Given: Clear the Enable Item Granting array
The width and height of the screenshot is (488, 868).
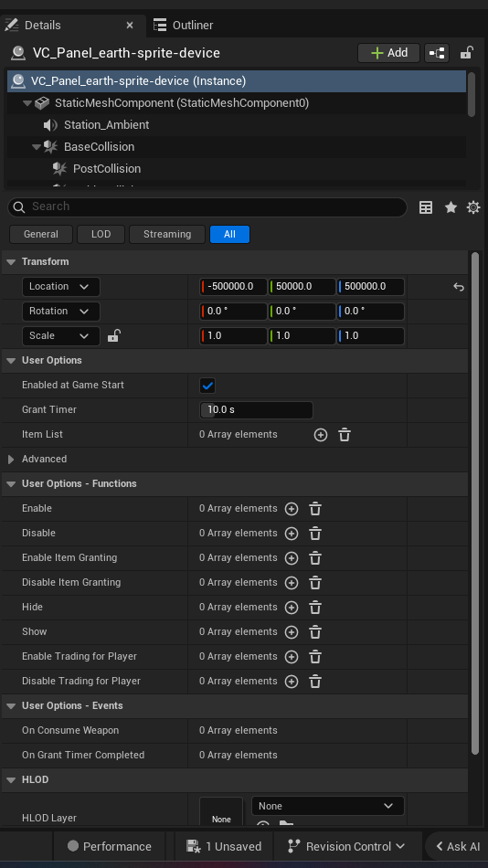Looking at the screenshot, I should pyautogui.click(x=315, y=558).
